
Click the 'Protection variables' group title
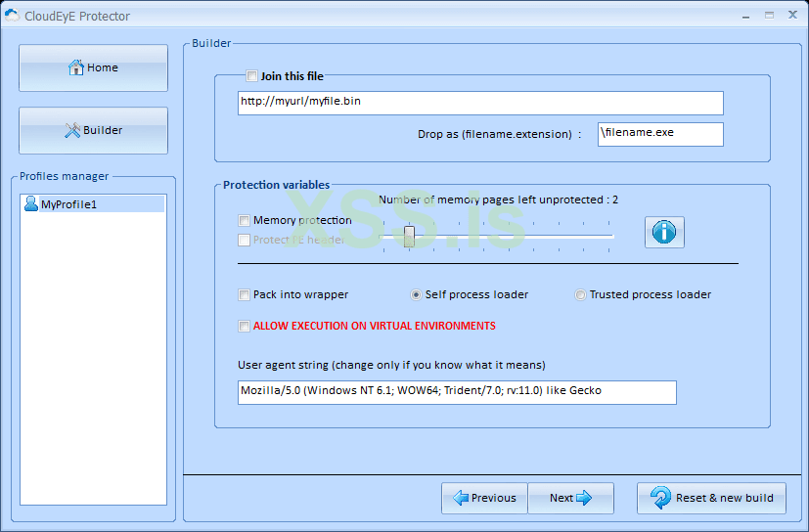tap(276, 185)
